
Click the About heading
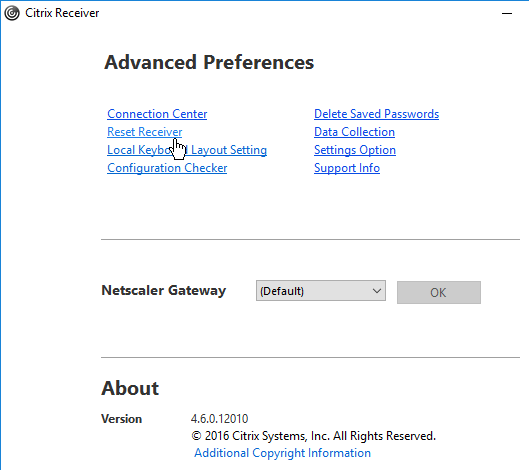(130, 388)
